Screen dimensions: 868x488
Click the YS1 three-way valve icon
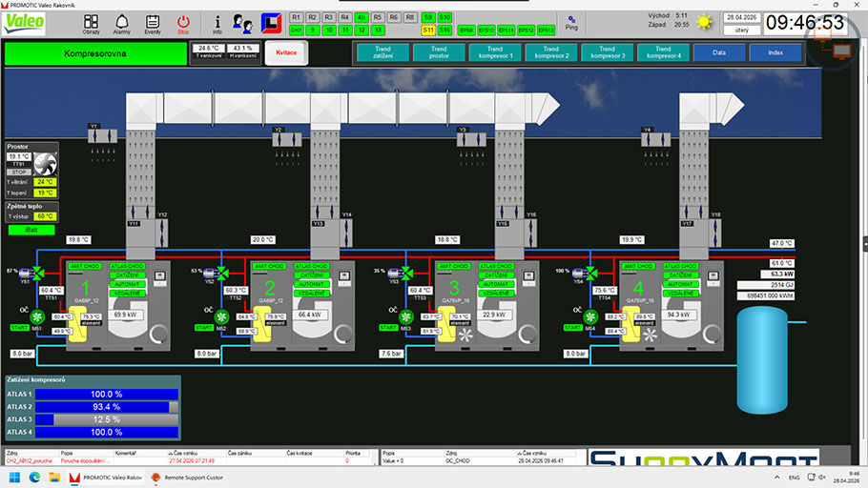point(37,273)
